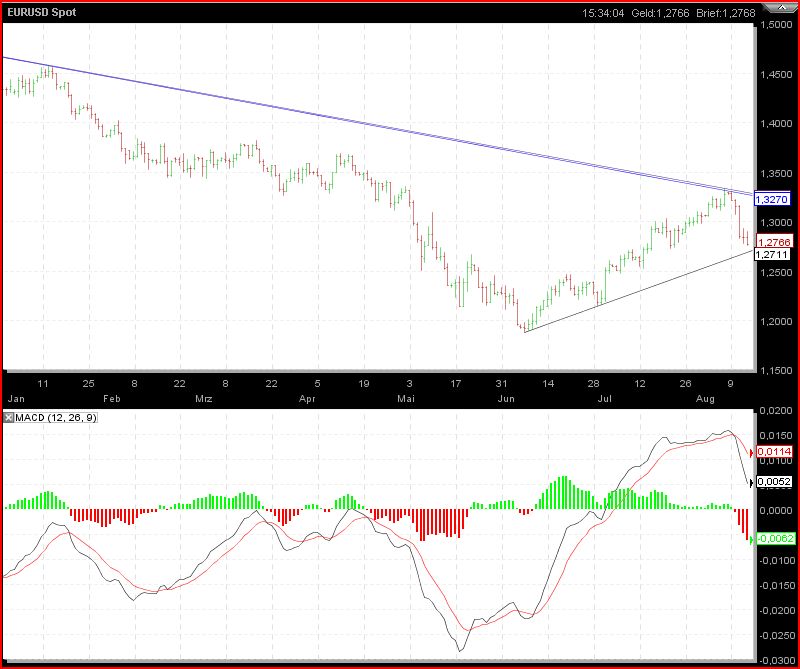
Task: Click the red 0,0114 MACD signal tag
Action: click(774, 452)
